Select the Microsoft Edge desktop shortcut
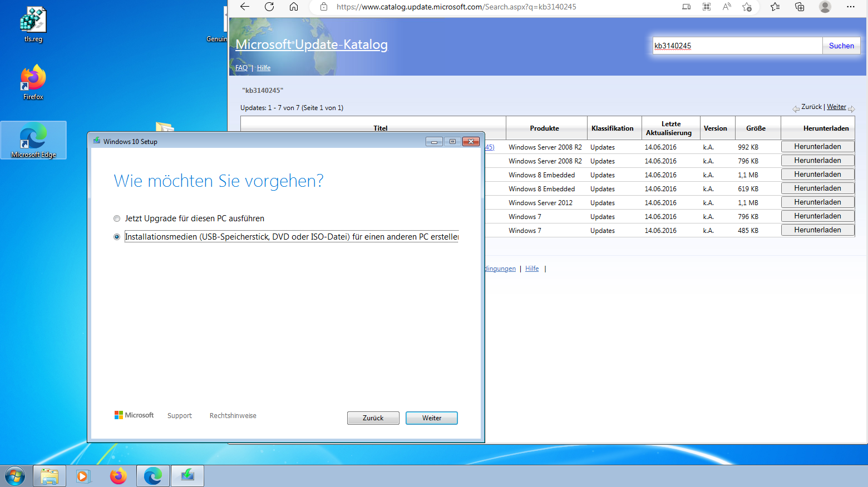This screenshot has height=487, width=868. tap(33, 140)
